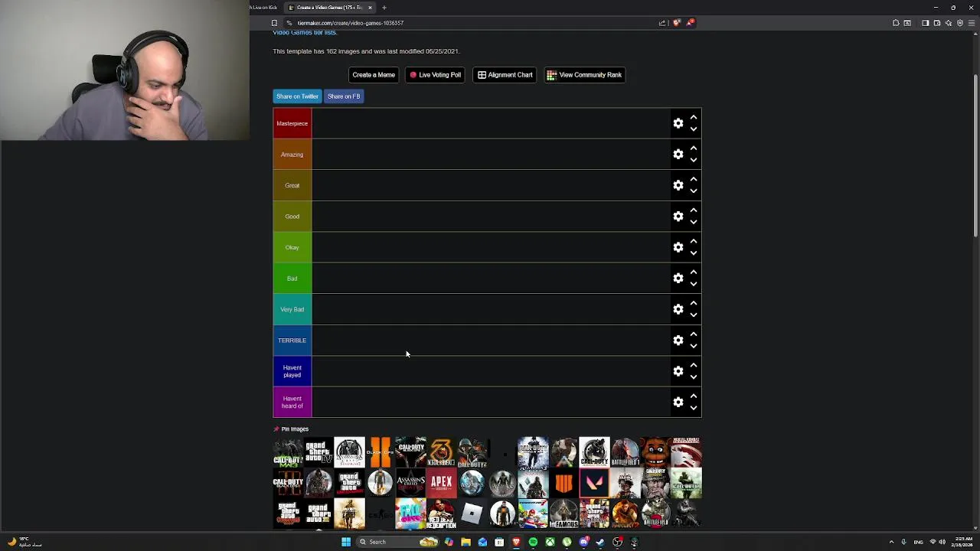Select the Apex Legends thumbnail
Image resolution: width=980 pixels, height=551 pixels.
click(x=442, y=483)
